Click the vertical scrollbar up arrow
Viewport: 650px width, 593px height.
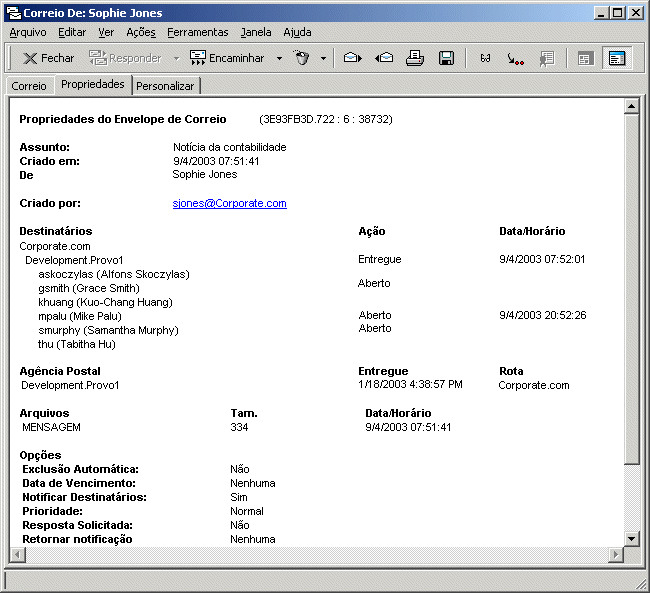click(631, 107)
